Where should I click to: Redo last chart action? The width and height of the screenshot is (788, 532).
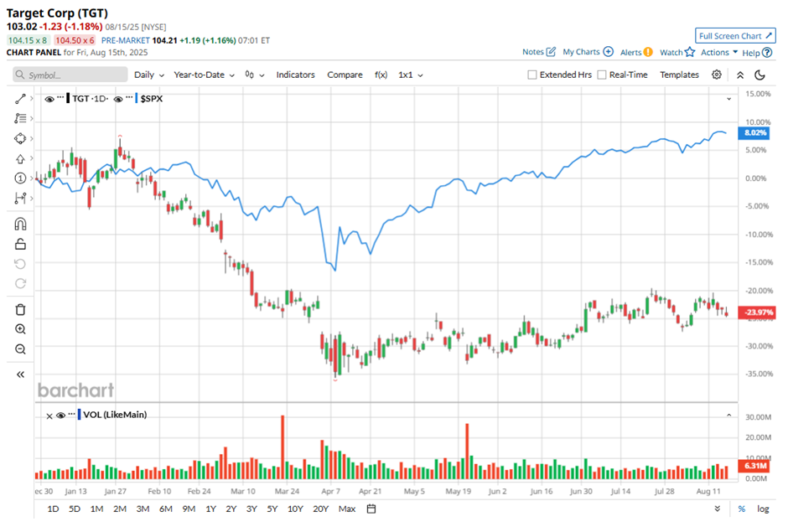pos(20,284)
